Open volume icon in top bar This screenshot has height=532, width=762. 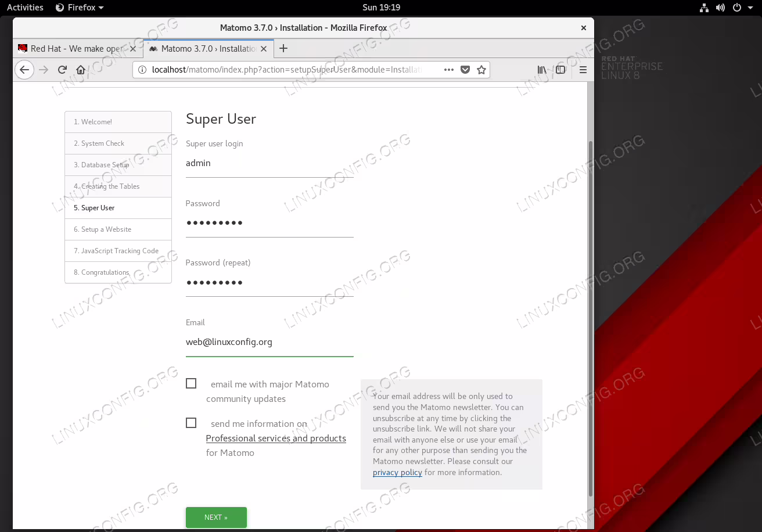720,8
